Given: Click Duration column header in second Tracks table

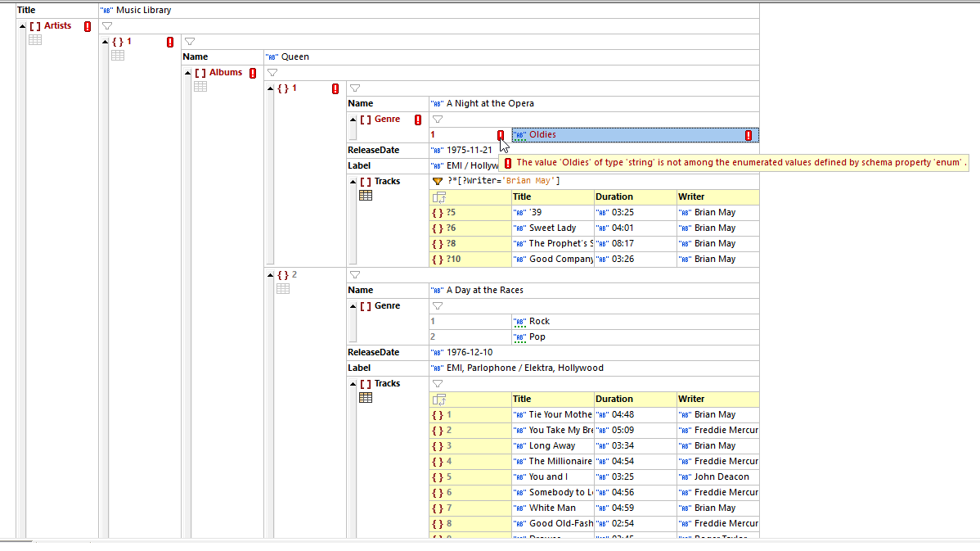Looking at the screenshot, I should tap(635, 399).
